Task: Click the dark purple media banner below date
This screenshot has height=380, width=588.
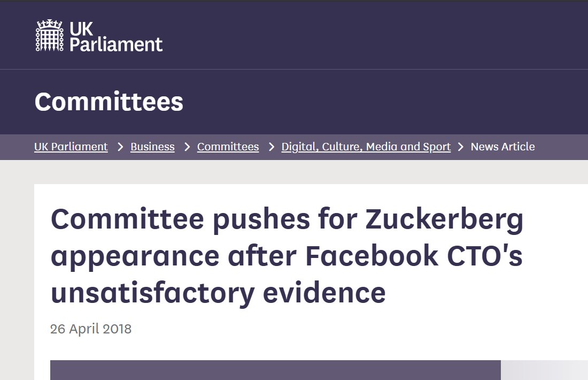Action: pyautogui.click(x=275, y=370)
